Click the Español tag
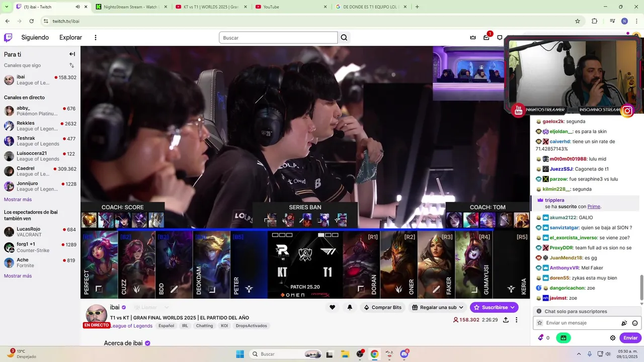This screenshot has width=644, height=362. point(166,326)
